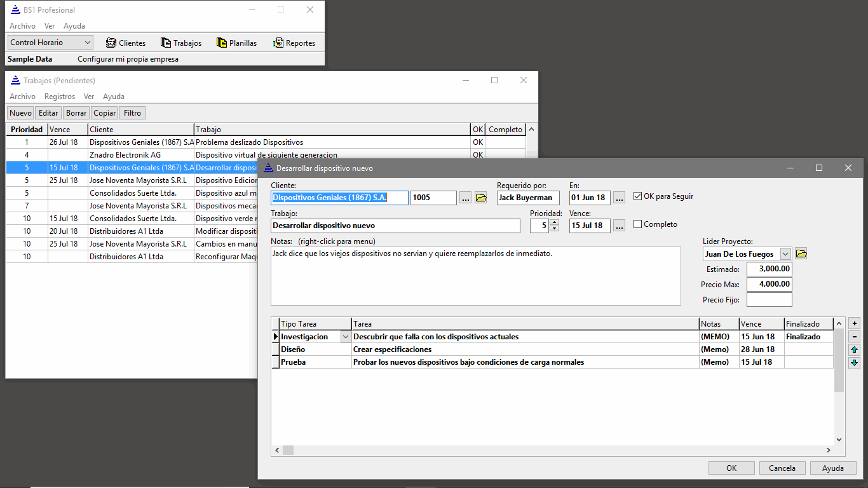Click Estimado field 3,000.00

770,269
